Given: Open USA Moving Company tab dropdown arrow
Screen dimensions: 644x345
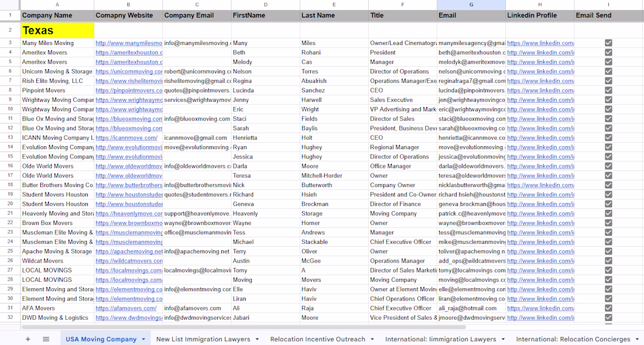Looking at the screenshot, I should [x=143, y=339].
